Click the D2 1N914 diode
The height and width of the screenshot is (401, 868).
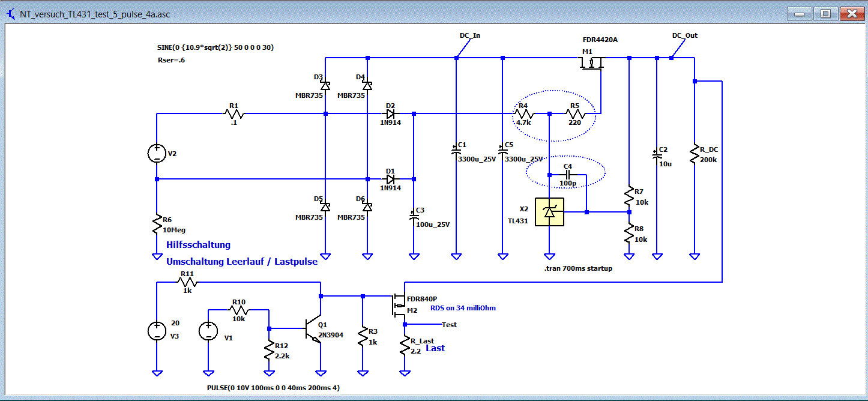(x=391, y=113)
